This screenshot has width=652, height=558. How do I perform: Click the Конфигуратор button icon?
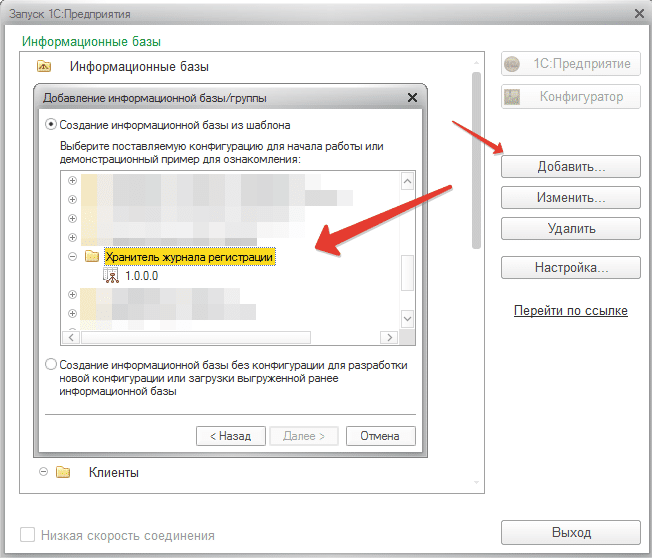pos(514,97)
